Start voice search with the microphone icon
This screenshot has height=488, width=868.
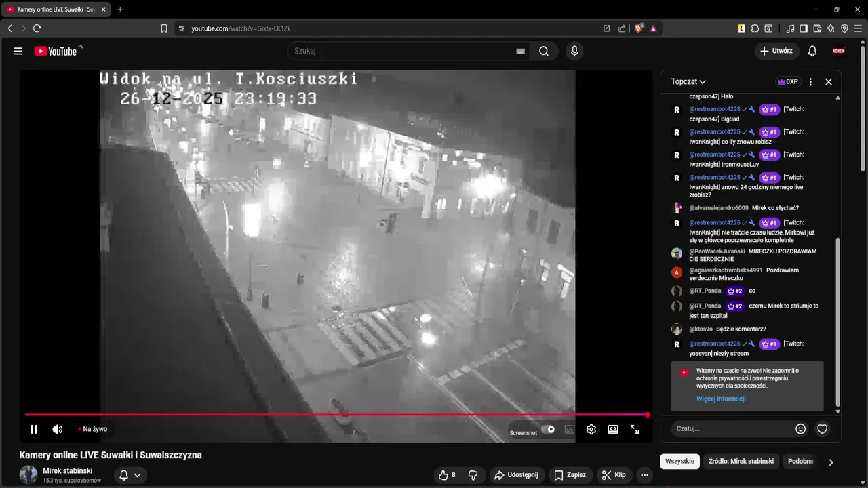[x=574, y=51]
